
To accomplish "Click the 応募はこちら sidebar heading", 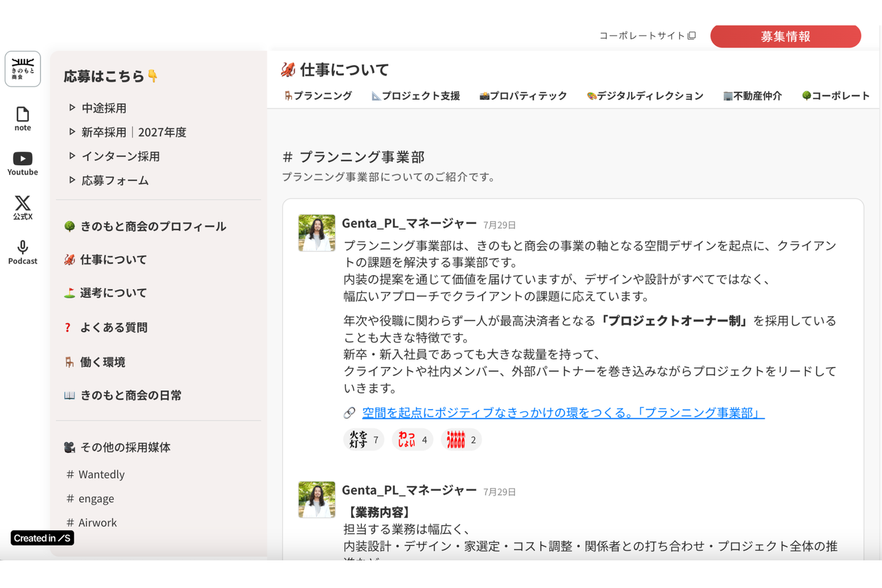I will (111, 77).
